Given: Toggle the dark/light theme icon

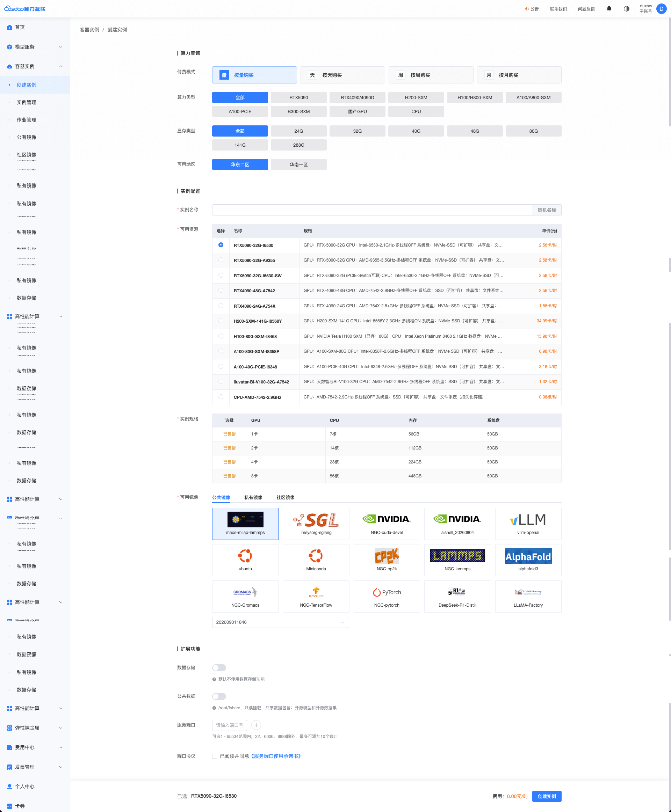Looking at the screenshot, I should click(626, 8).
